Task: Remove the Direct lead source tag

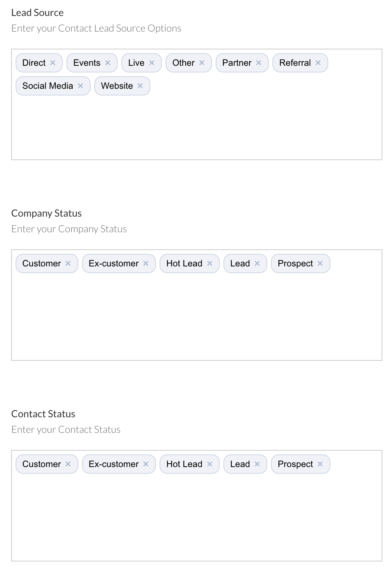Action: pos(53,63)
